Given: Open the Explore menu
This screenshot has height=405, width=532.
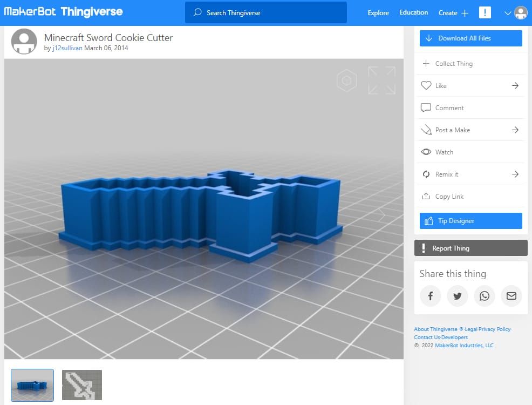Looking at the screenshot, I should (x=378, y=12).
